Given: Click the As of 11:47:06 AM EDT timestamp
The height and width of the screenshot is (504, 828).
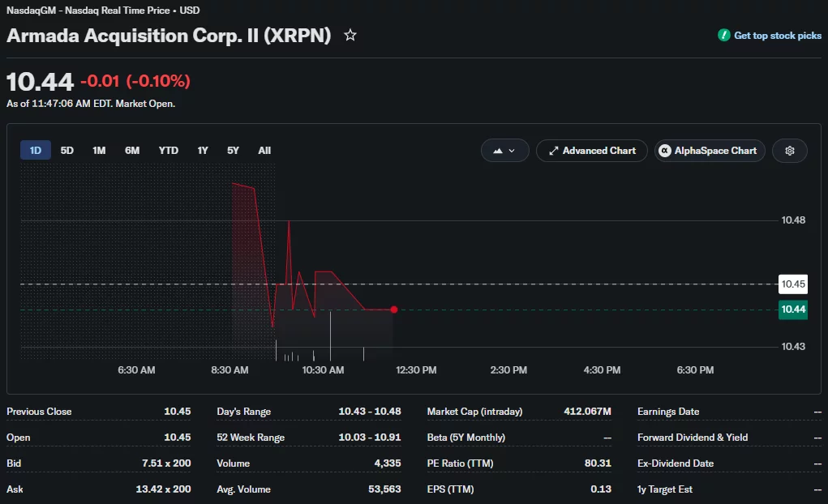Looking at the screenshot, I should [x=91, y=104].
